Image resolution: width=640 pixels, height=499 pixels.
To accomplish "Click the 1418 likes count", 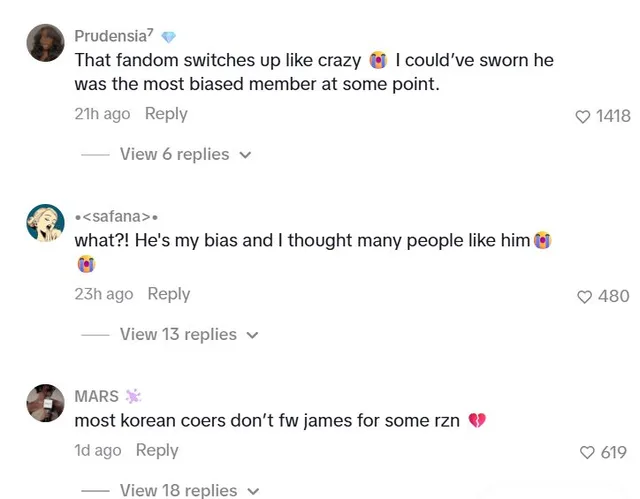I will click(613, 116).
